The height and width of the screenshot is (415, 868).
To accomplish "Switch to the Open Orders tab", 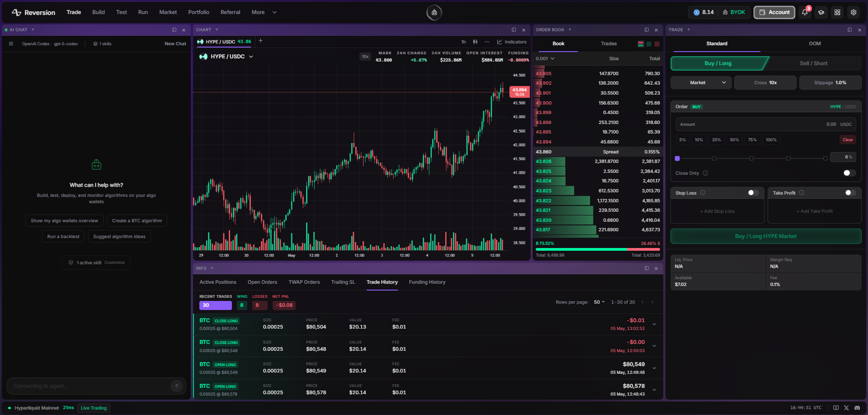I will tap(262, 282).
